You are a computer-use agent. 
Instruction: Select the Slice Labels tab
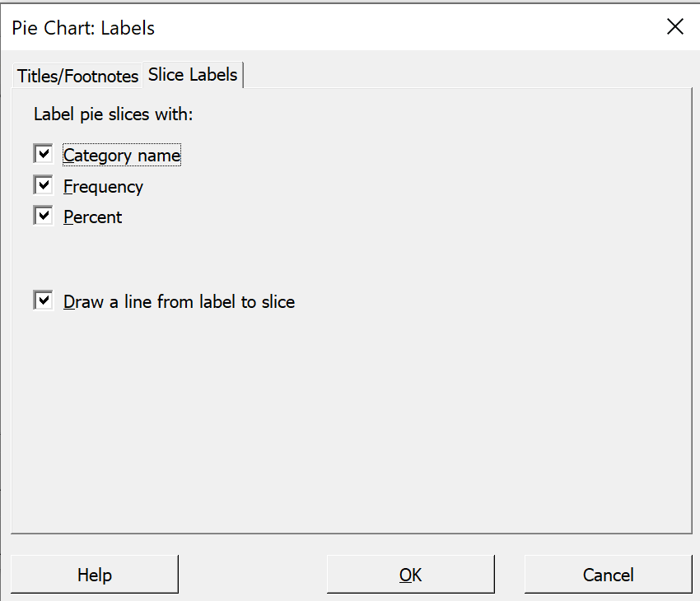[193, 75]
